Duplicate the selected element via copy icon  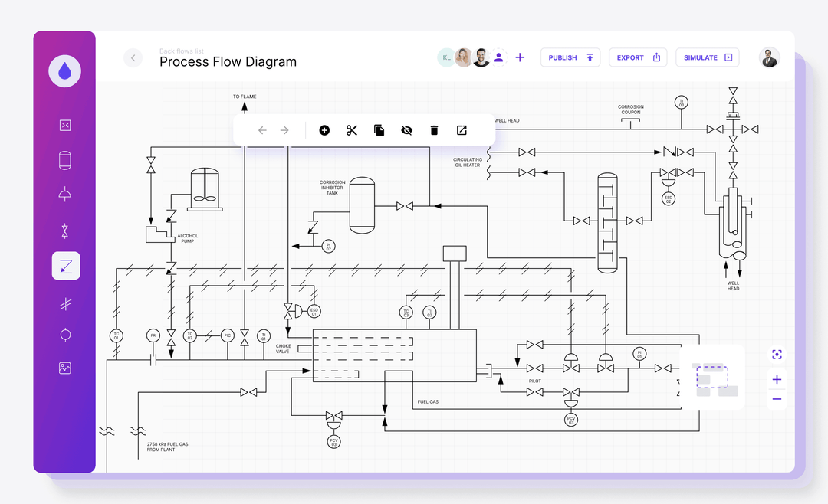379,130
